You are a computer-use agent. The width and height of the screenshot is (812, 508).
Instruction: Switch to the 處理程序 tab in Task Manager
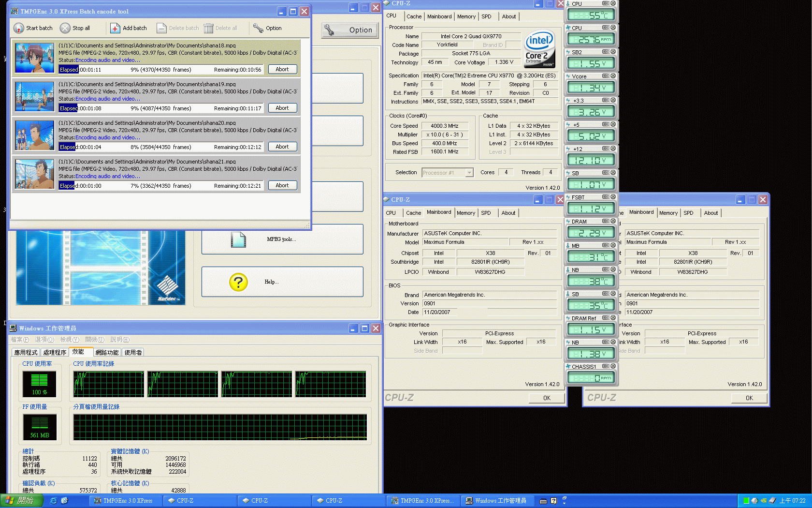[x=55, y=352]
